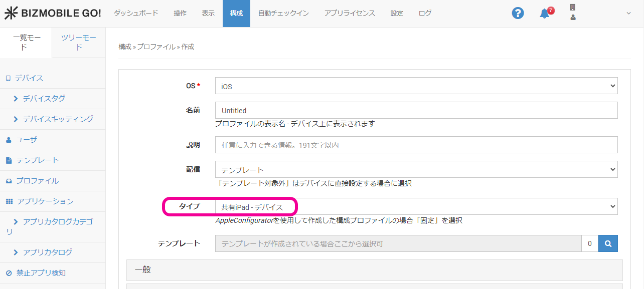
Task: Expand the デバイスキッティング sidebar item
Action: click(x=58, y=119)
